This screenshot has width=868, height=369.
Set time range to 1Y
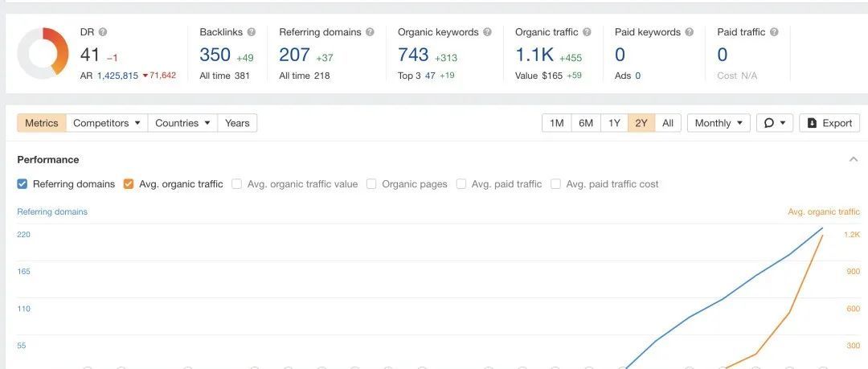[x=614, y=123]
